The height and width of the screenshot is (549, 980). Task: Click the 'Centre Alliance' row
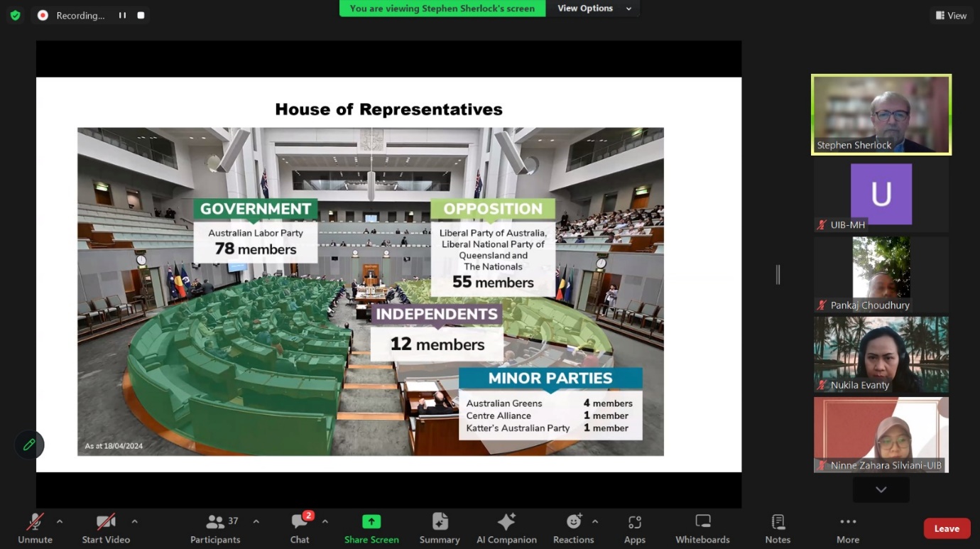click(548, 416)
